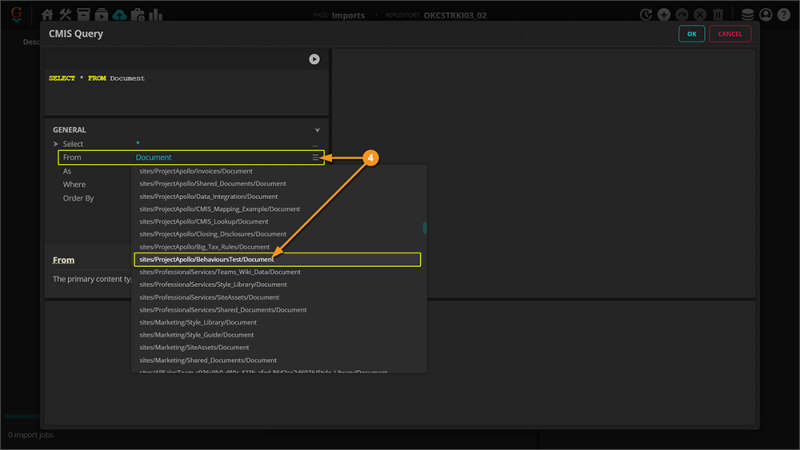Open the cloud upload Imports icon
The height and width of the screenshot is (450, 800).
coord(119,15)
